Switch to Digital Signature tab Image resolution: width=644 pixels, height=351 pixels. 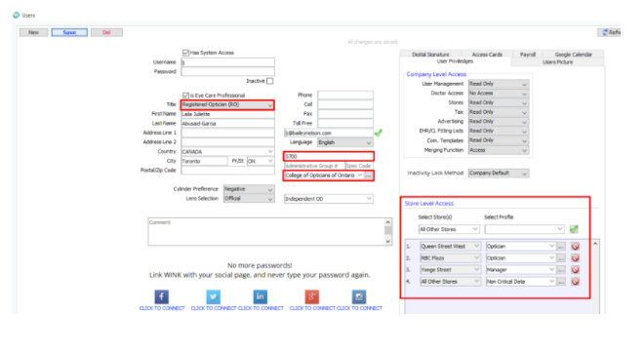(x=430, y=55)
